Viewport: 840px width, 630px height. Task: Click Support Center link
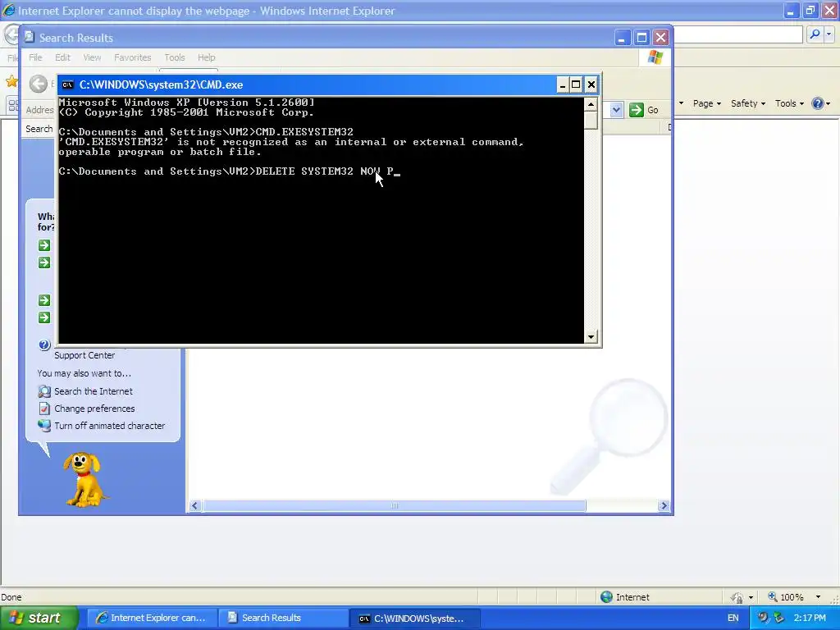click(84, 355)
